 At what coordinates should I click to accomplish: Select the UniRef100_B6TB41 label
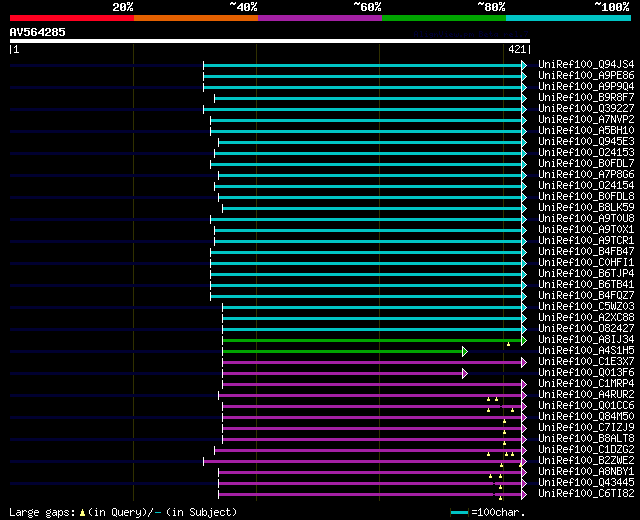tap(586, 285)
